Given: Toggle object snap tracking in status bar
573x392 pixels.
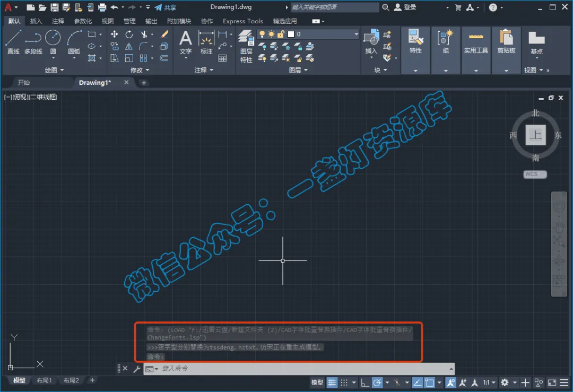Looking at the screenshot, I should 417,382.
